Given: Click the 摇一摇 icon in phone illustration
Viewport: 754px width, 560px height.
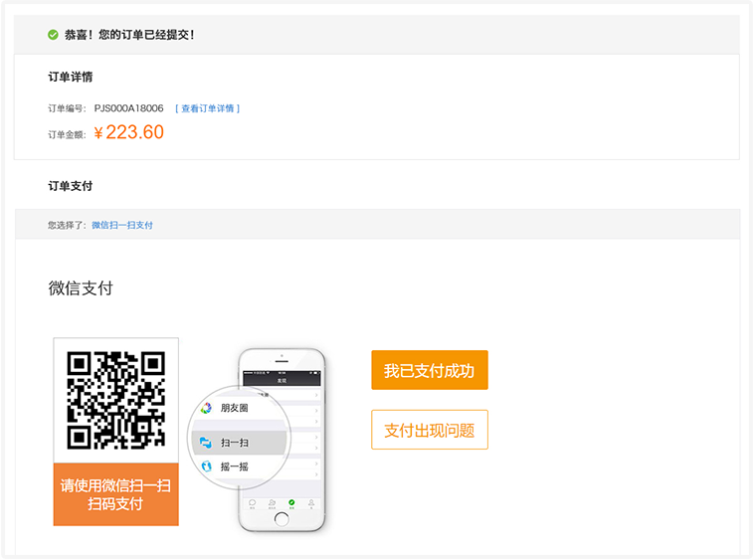Looking at the screenshot, I should pyautogui.click(x=206, y=467).
